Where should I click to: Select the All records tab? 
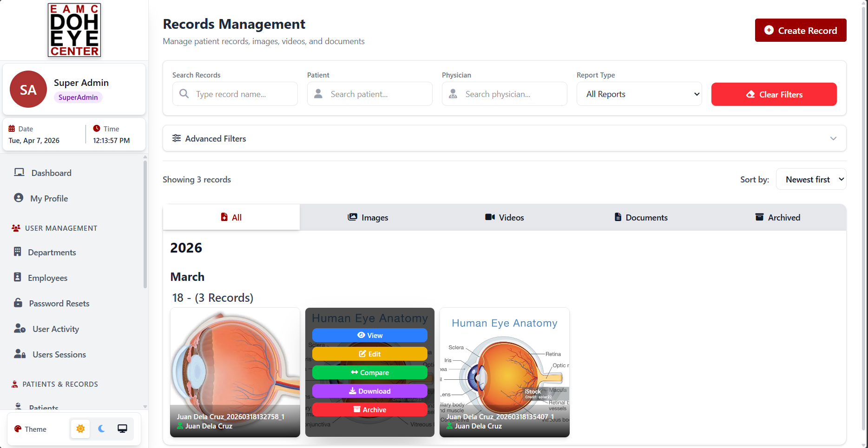pos(231,217)
